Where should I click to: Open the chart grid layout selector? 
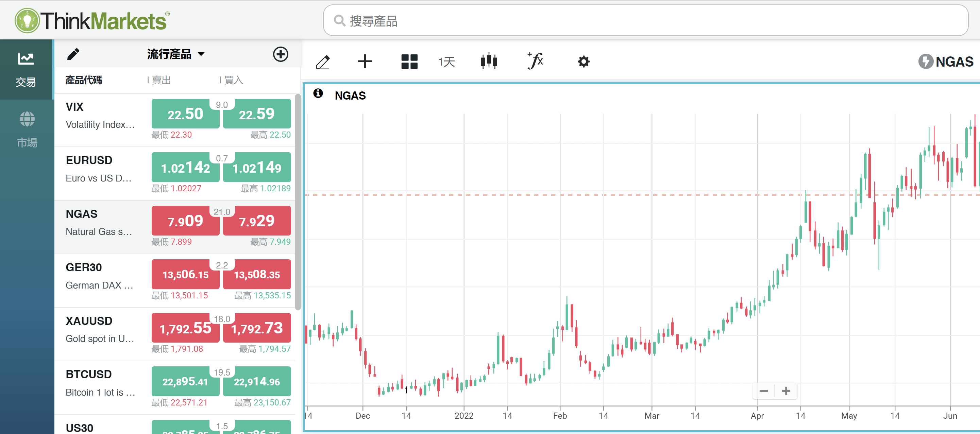(409, 61)
